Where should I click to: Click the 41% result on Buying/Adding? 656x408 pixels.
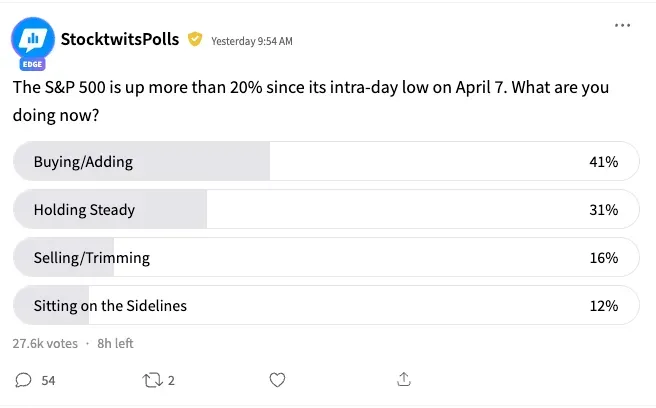click(x=604, y=162)
